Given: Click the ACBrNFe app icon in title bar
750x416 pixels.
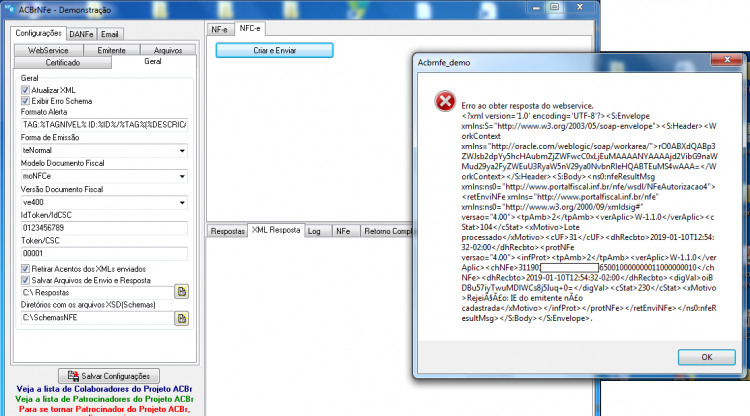Looking at the screenshot, I should pos(10,10).
